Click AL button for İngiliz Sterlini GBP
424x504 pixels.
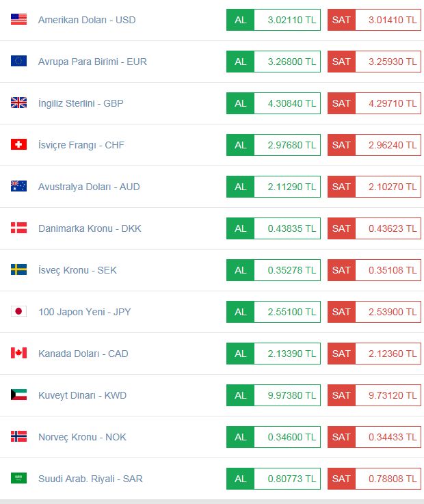[x=240, y=103]
